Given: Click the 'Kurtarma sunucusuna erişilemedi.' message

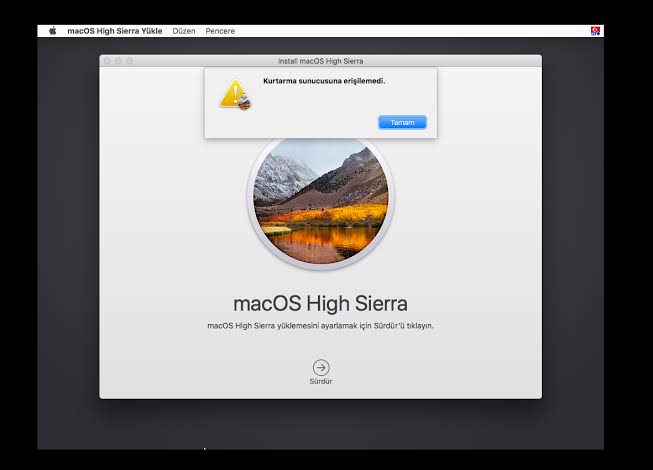Looking at the screenshot, I should point(324,81).
